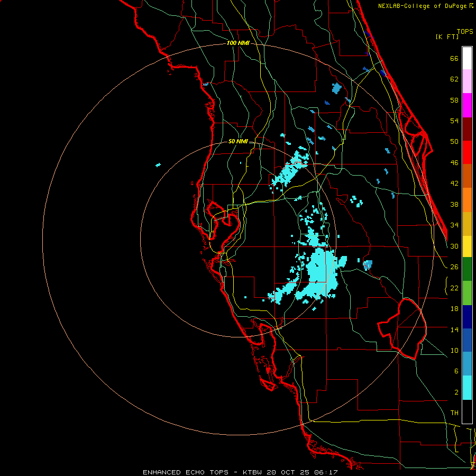This screenshot has height=476, width=476.
Task: Click the 'TOPS' legend title
Action: [x=465, y=31]
